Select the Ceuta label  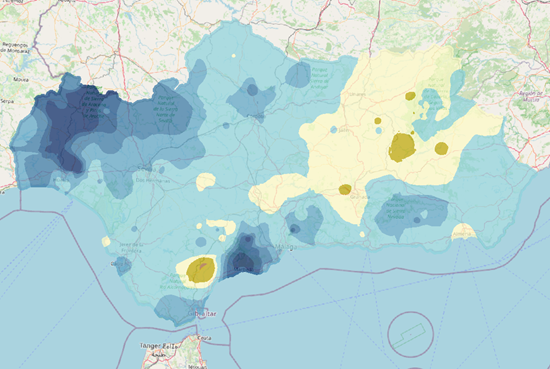[204, 338]
